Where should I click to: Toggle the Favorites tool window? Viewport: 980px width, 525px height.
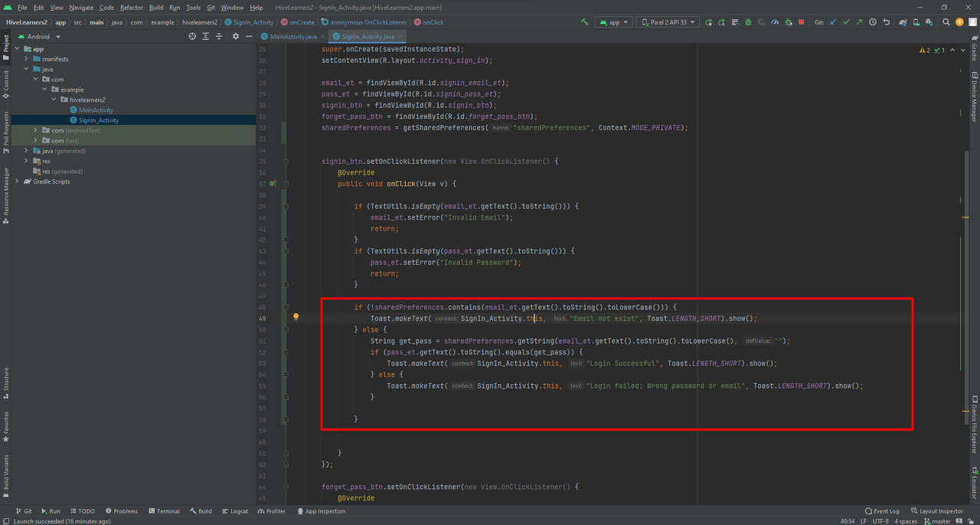click(x=6, y=427)
